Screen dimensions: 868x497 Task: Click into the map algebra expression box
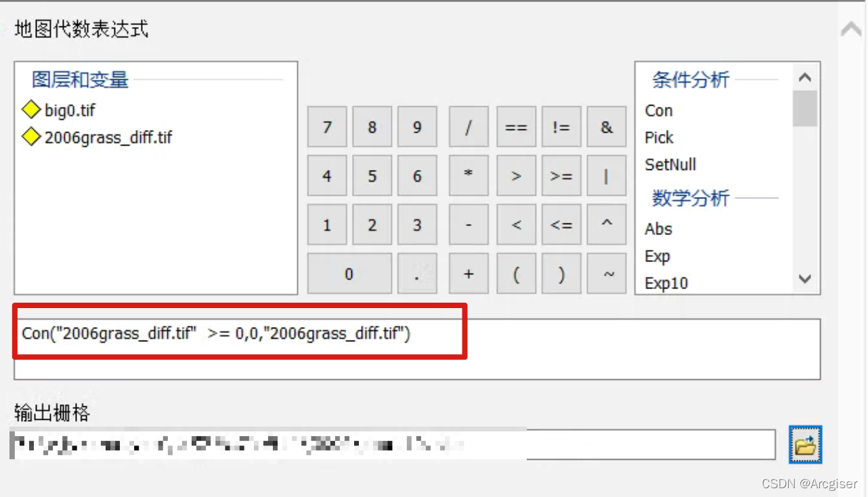pyautogui.click(x=417, y=349)
